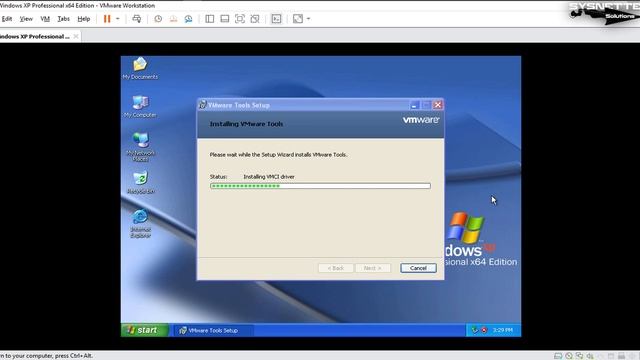This screenshot has height=360, width=640.
Task: Open the power options dropdown arrow
Action: [x=118, y=19]
